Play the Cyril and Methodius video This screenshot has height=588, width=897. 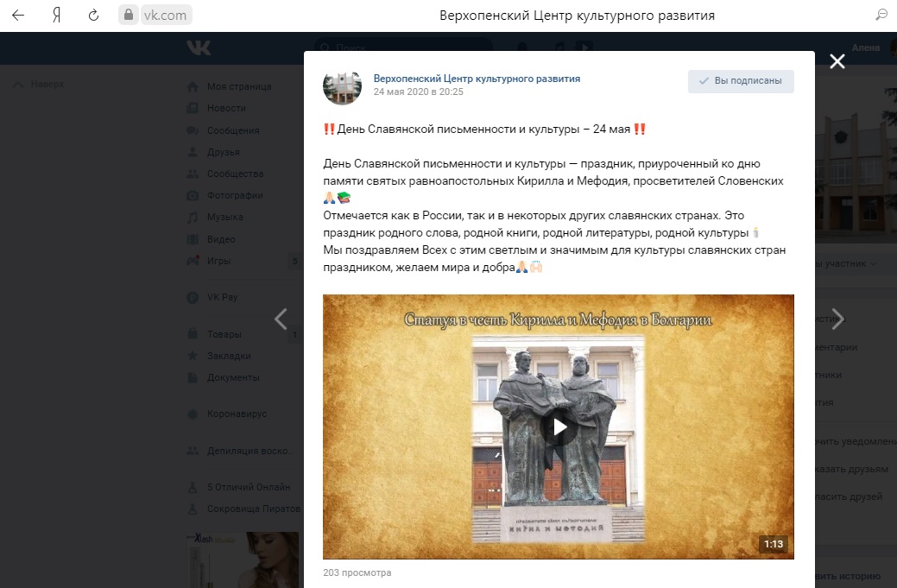coord(559,427)
